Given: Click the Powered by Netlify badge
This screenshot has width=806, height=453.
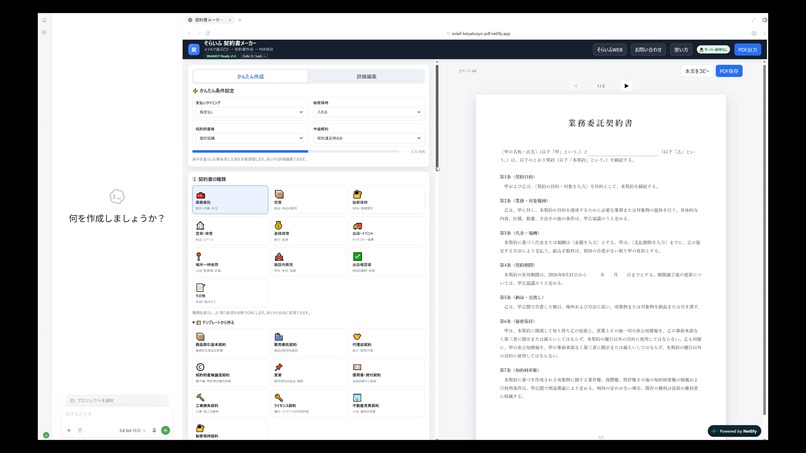Looking at the screenshot, I should coord(735,431).
